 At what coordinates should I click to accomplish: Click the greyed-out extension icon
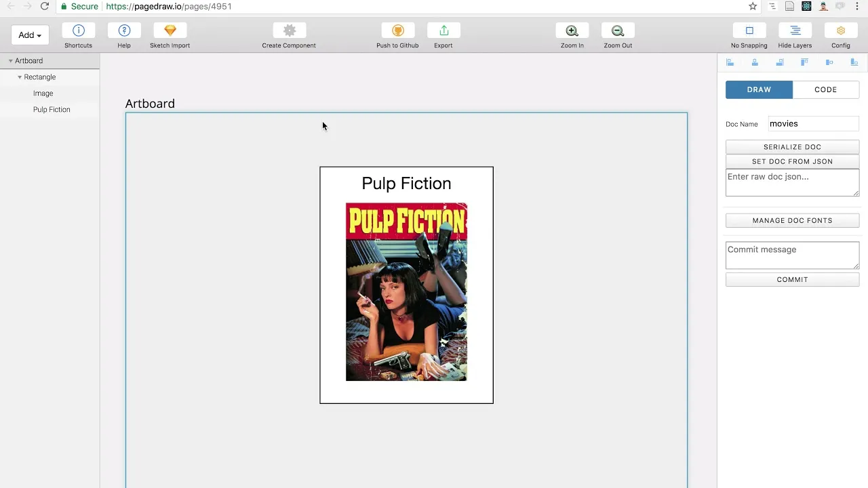click(840, 6)
